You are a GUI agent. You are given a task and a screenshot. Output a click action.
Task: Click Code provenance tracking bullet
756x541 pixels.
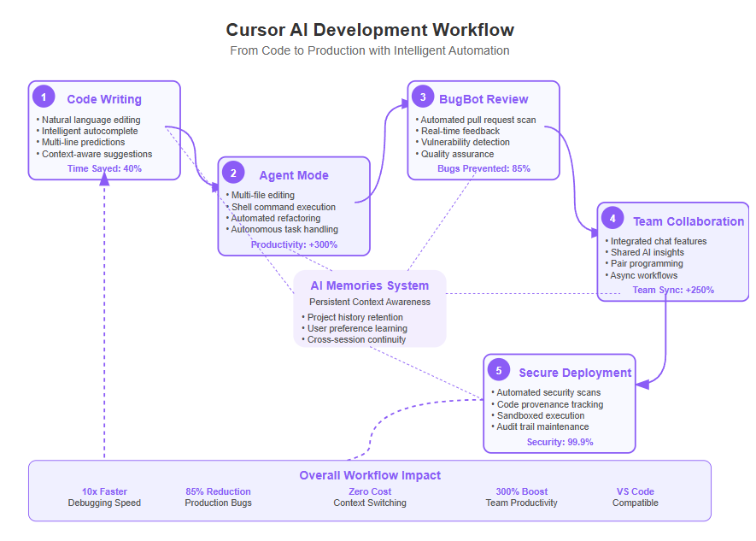tap(548, 404)
